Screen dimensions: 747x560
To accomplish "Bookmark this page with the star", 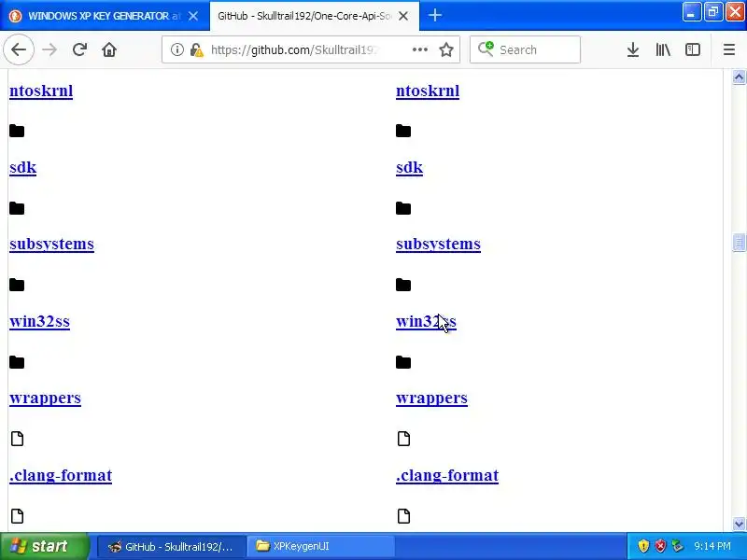I will pos(446,49).
